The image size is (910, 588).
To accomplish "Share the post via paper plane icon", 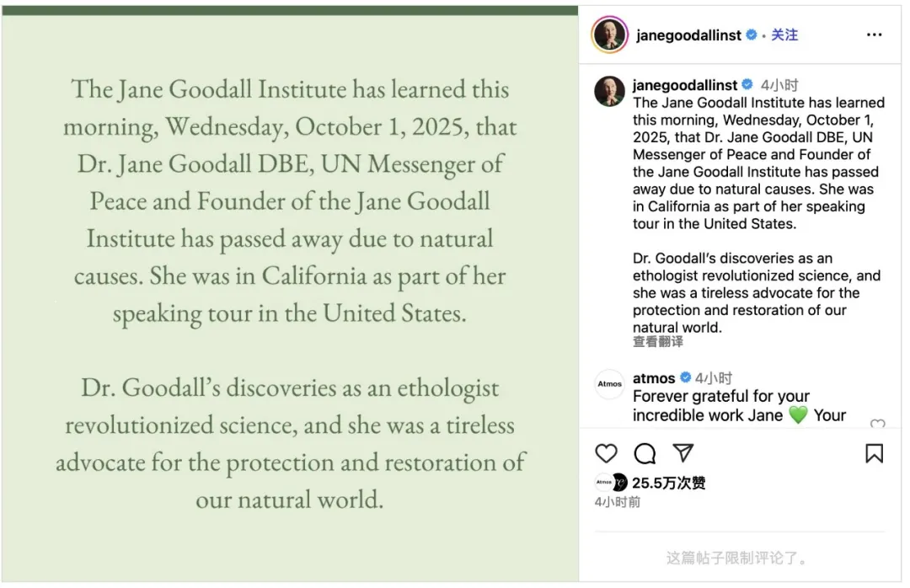I will [x=683, y=453].
